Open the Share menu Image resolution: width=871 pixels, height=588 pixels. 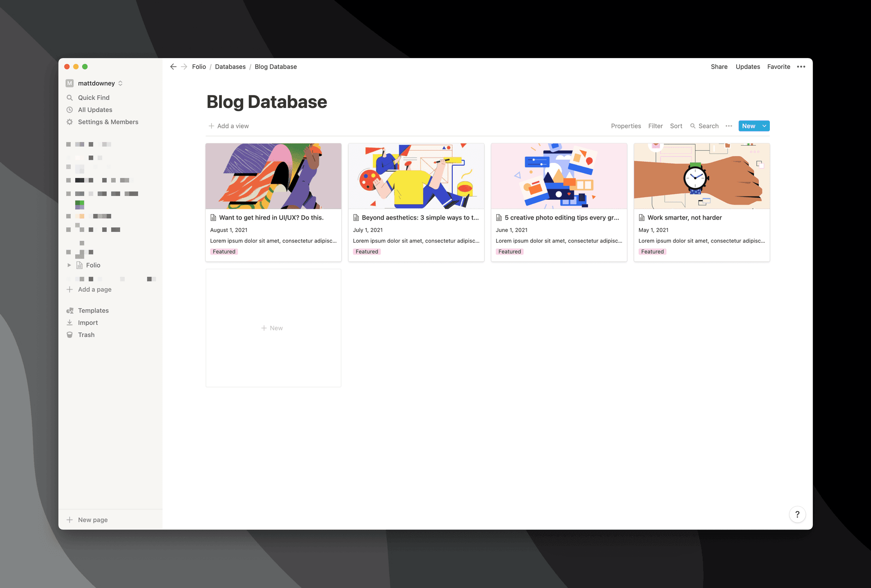(719, 66)
